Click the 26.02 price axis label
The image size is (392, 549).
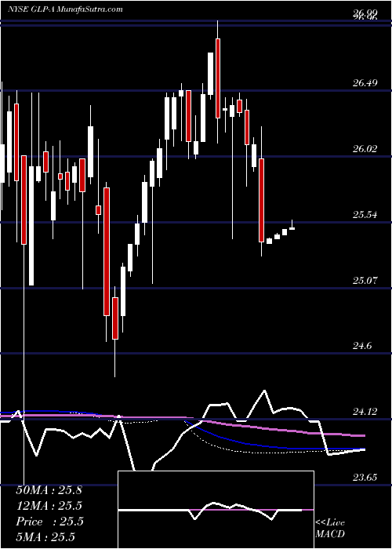(x=365, y=148)
